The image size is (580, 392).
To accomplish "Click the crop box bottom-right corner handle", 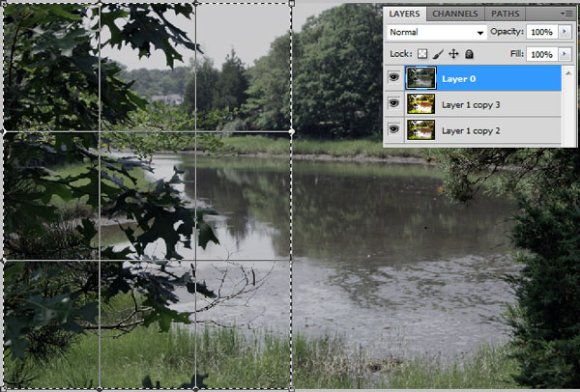I will [x=292, y=389].
